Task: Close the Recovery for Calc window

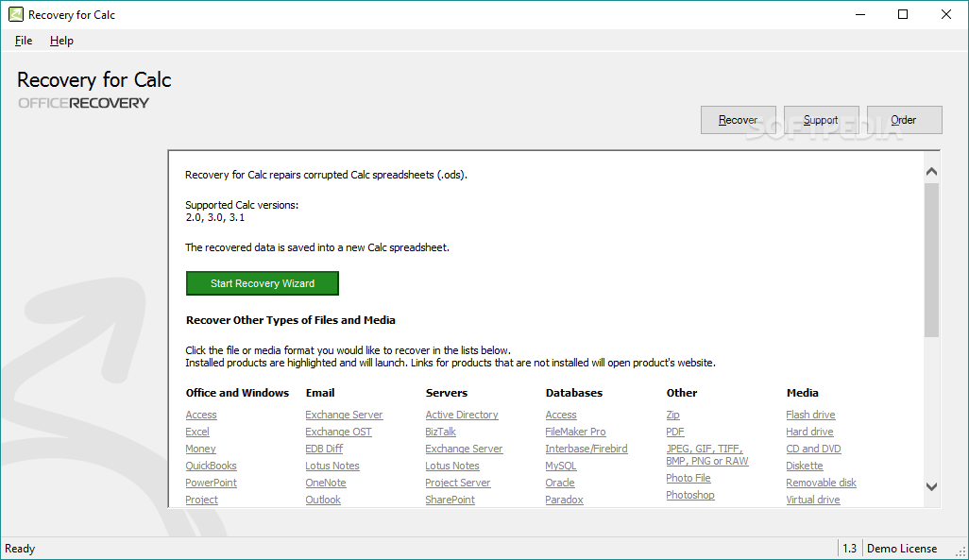Action: point(946,14)
